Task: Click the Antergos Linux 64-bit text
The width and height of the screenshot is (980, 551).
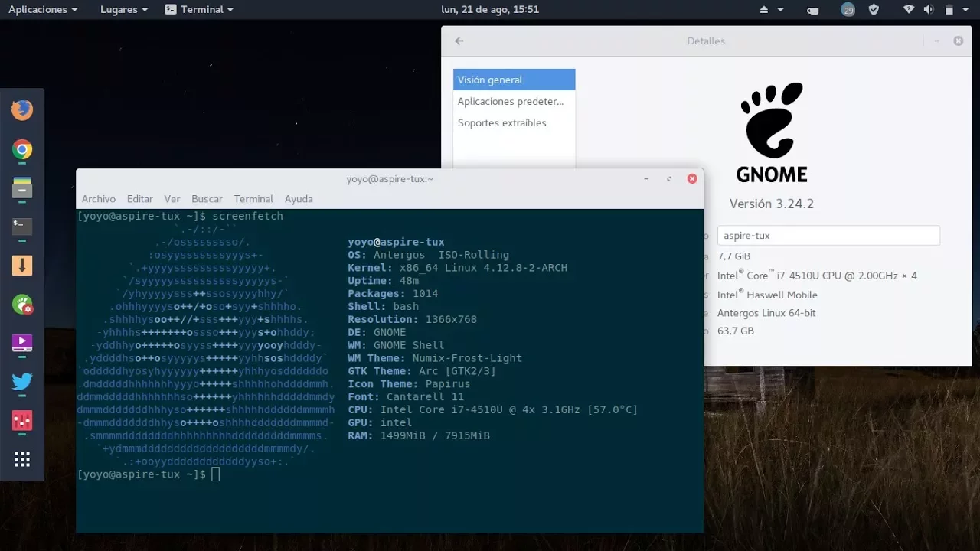Action: 766,313
